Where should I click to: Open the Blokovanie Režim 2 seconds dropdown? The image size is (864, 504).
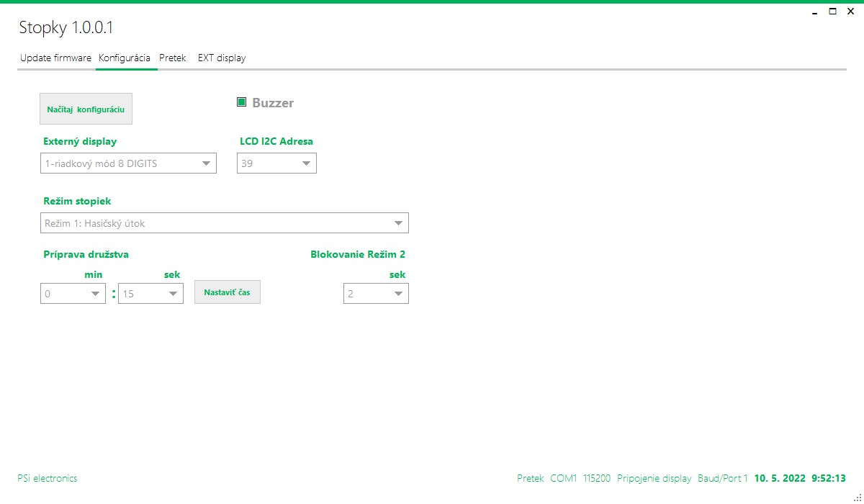pos(376,294)
